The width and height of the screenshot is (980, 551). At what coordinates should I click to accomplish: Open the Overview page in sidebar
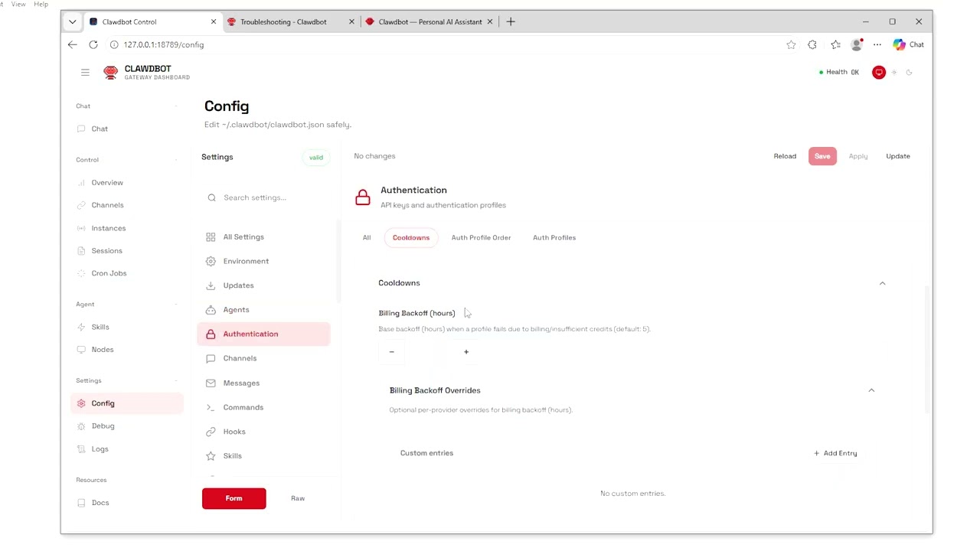(126, 182)
